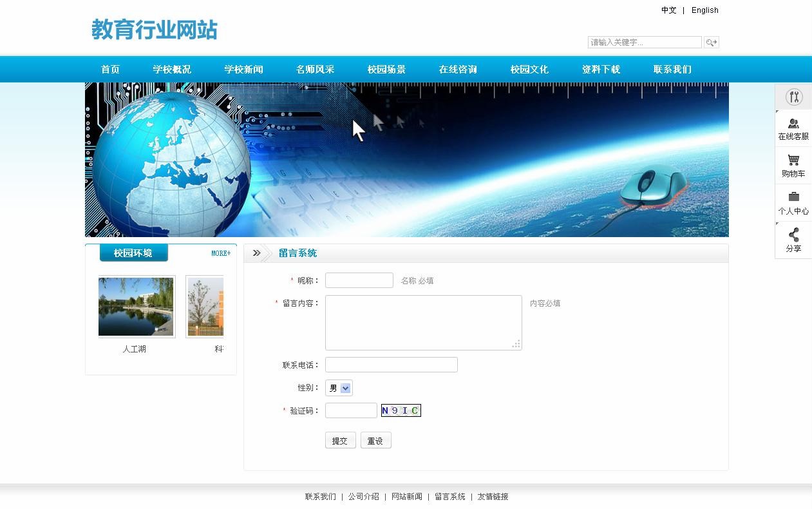Select 资料下载 from the navigation bar
The image size is (812, 509).
(601, 70)
